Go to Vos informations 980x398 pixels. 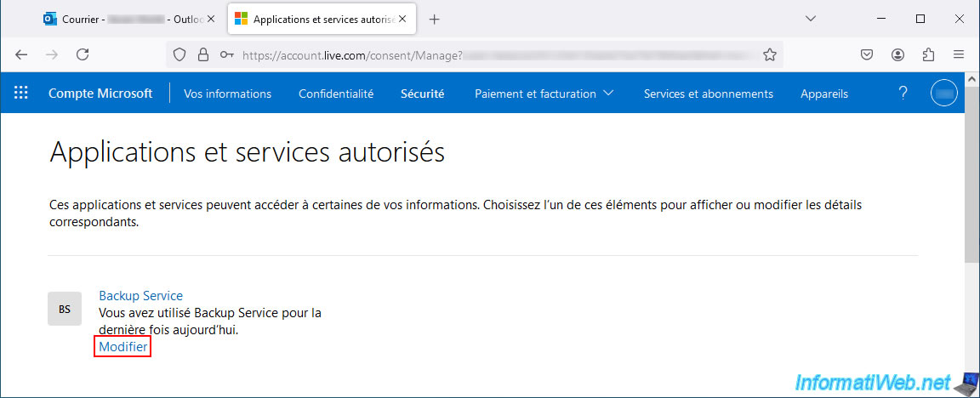[x=227, y=94]
